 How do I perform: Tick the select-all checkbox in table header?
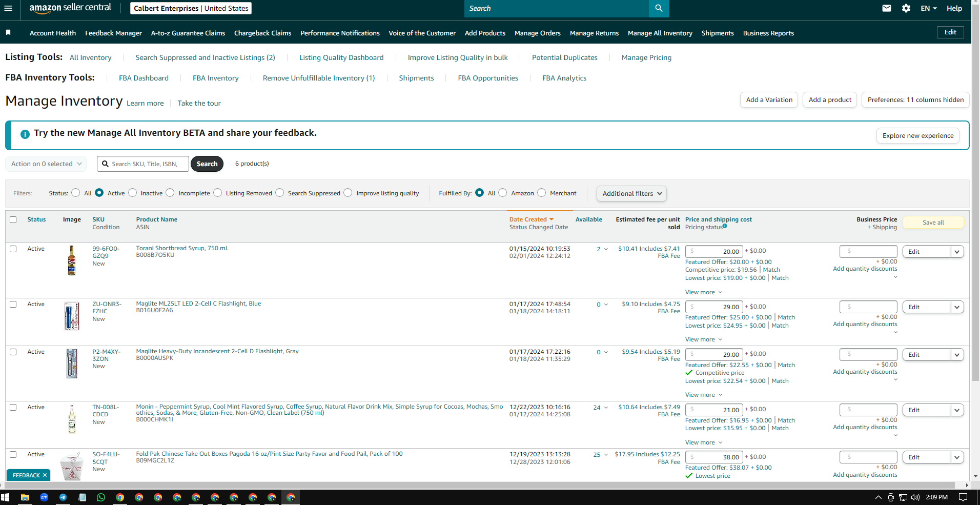[x=13, y=219]
